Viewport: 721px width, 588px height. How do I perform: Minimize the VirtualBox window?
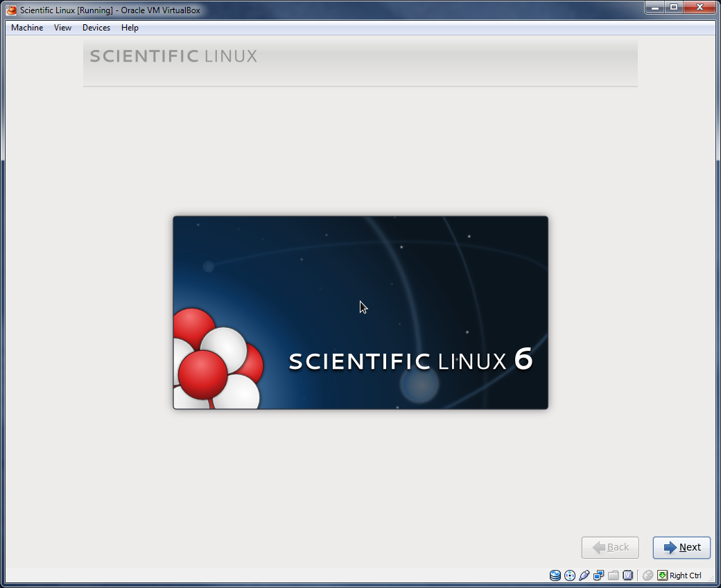tap(654, 8)
